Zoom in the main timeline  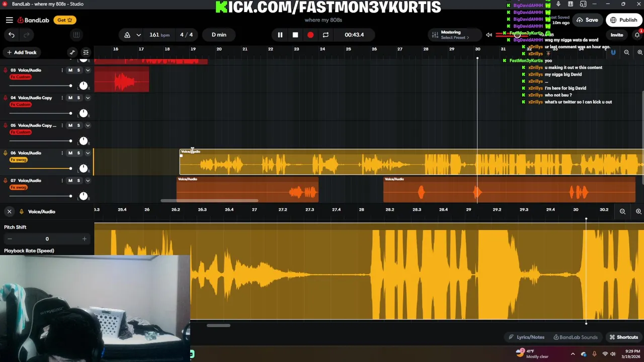click(x=640, y=52)
